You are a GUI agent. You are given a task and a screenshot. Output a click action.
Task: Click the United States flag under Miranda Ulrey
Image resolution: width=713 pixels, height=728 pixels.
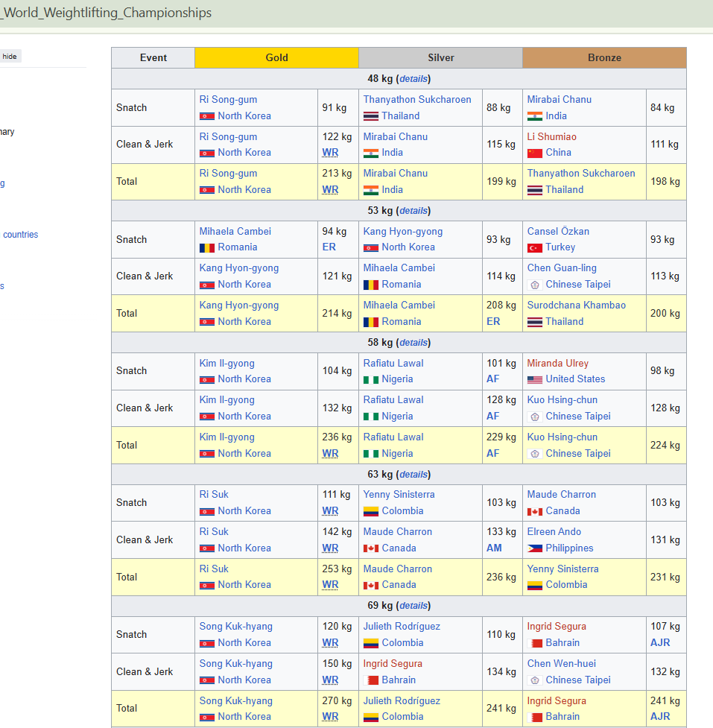[534, 379]
